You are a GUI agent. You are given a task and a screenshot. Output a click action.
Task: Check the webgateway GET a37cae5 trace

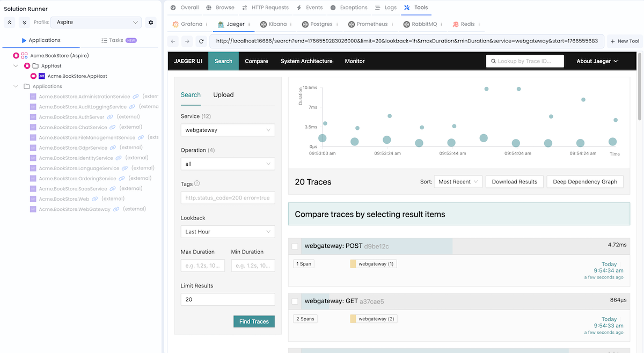tap(295, 301)
